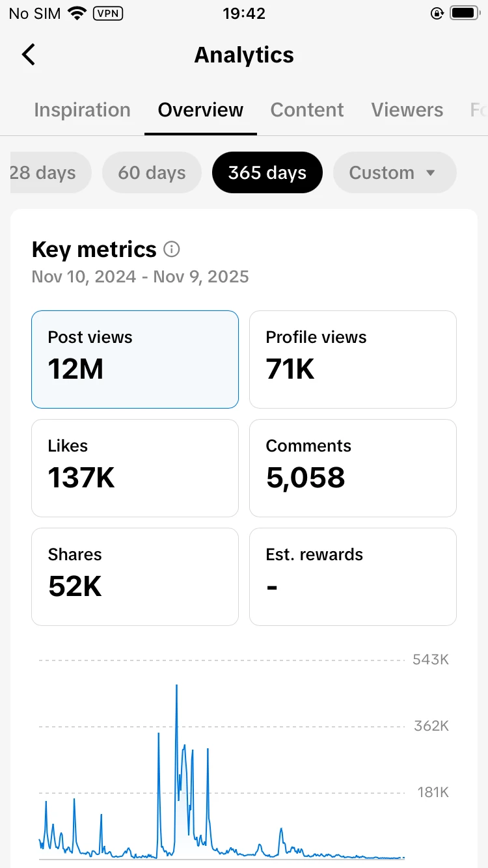
Task: Tap the battery icon in status bar
Action: tap(465, 13)
